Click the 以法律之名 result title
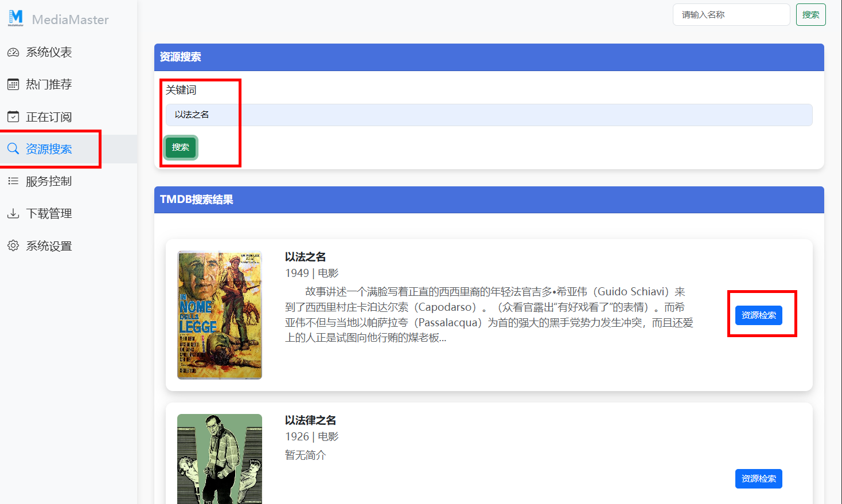This screenshot has height=504, width=842. click(x=311, y=420)
